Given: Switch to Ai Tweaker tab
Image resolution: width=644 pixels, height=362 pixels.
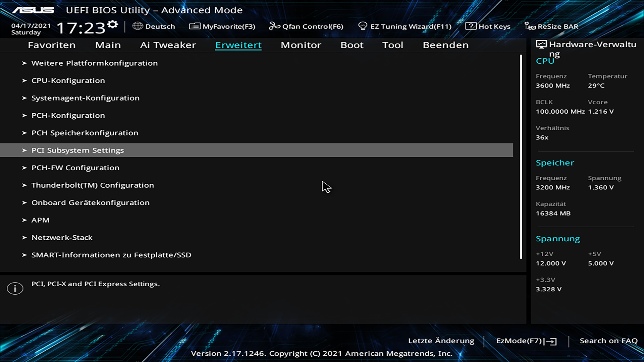Looking at the screenshot, I should (x=168, y=45).
